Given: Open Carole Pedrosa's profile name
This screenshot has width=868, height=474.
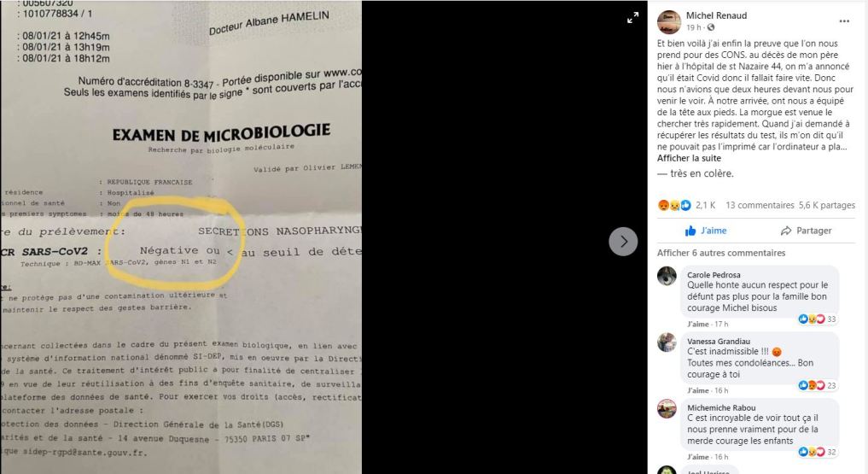Looking at the screenshot, I should pyautogui.click(x=714, y=275).
